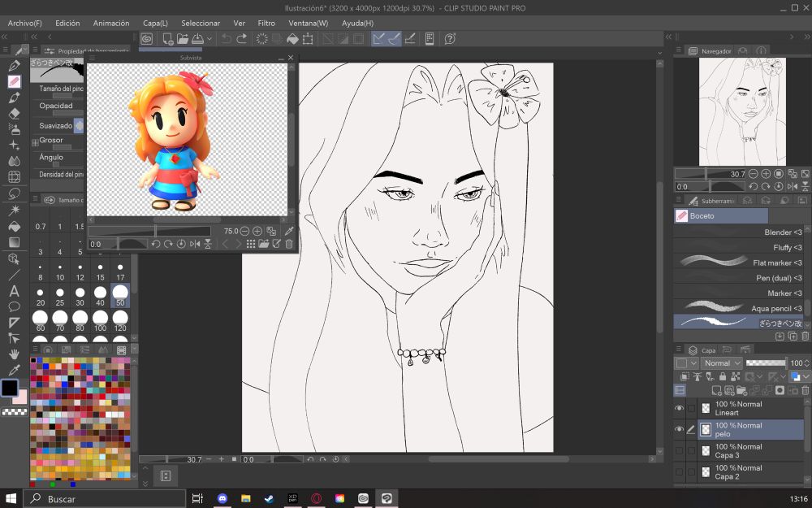This screenshot has width=812, height=508.
Task: Toggle the second-column checkbox for the Lineart layer
Action: pos(691,409)
